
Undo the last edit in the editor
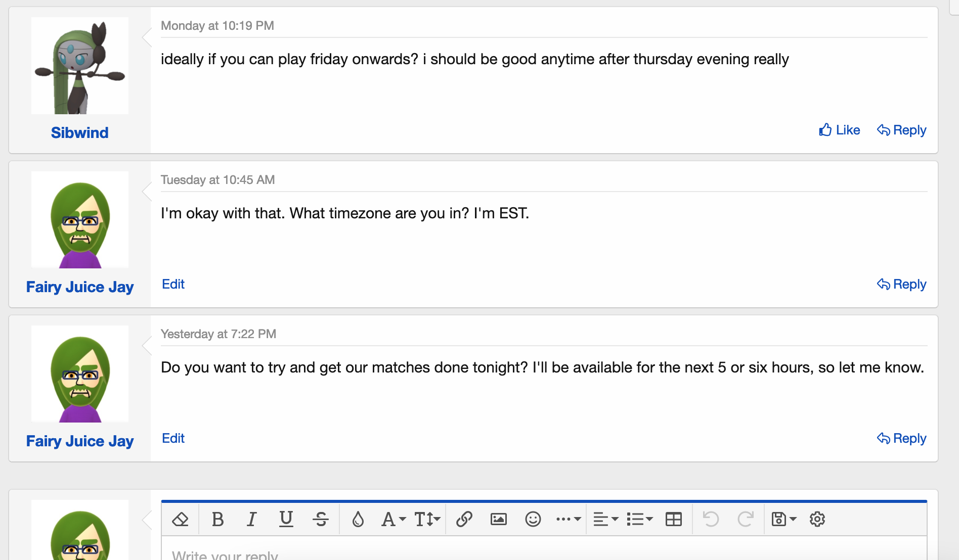[711, 519]
